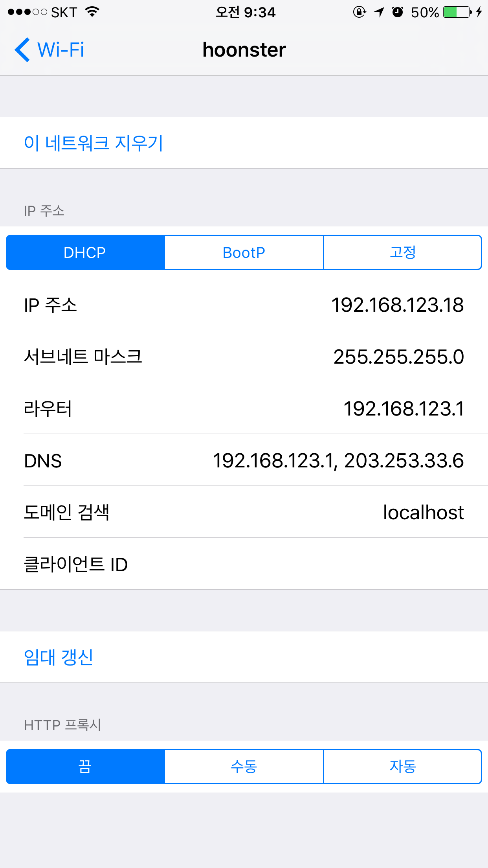
Task: Tap the localhost search domain field
Action: pos(424,513)
